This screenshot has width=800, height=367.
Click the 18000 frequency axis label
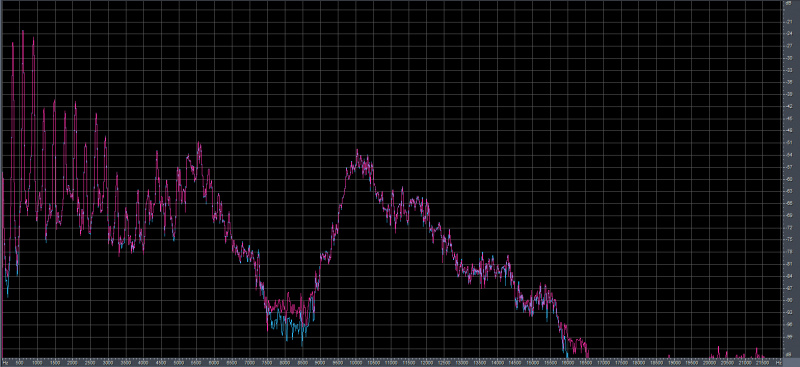tap(639, 363)
